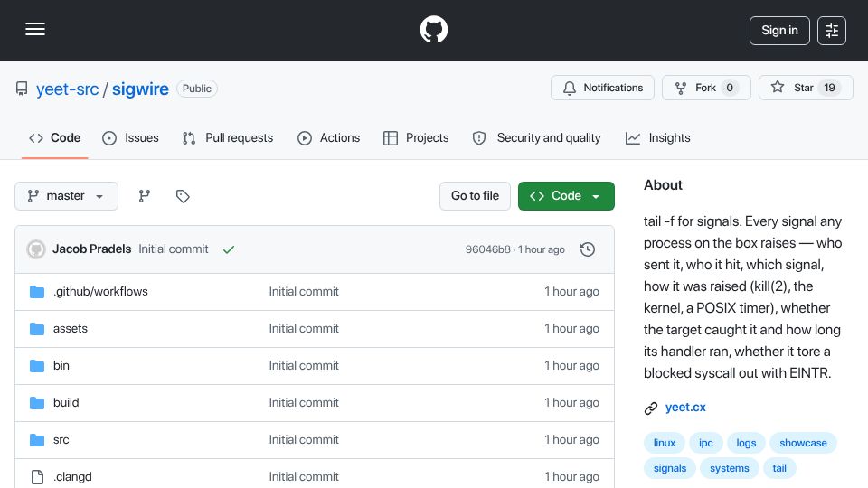
Task: Open the .clangd file
Action: [x=72, y=477]
